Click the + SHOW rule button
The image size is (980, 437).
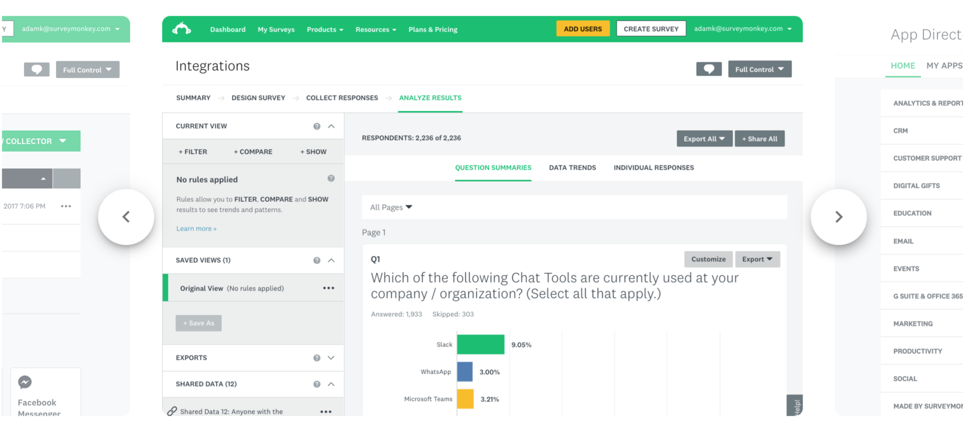(313, 152)
